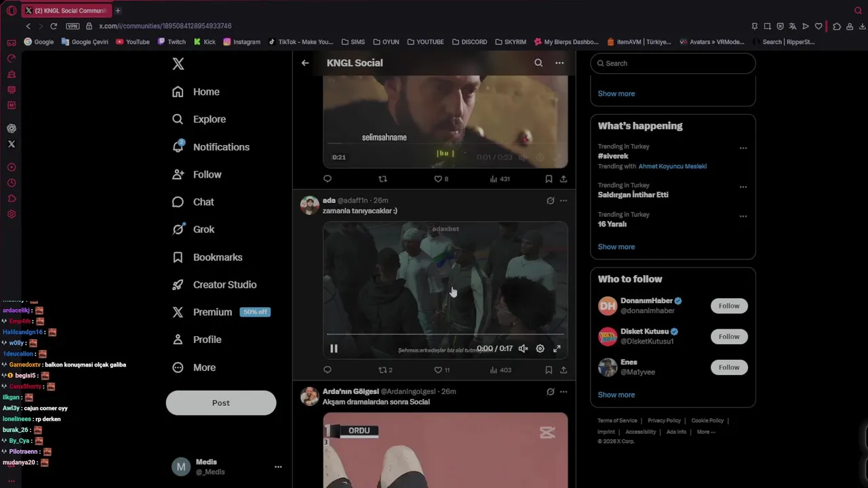
Task: Click the Post button
Action: 221,403
